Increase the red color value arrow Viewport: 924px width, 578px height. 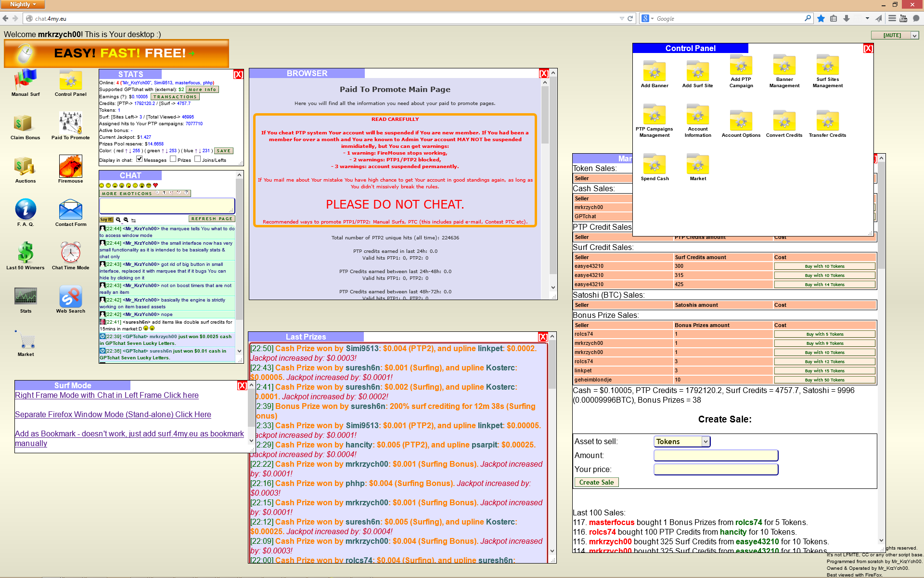click(x=126, y=151)
